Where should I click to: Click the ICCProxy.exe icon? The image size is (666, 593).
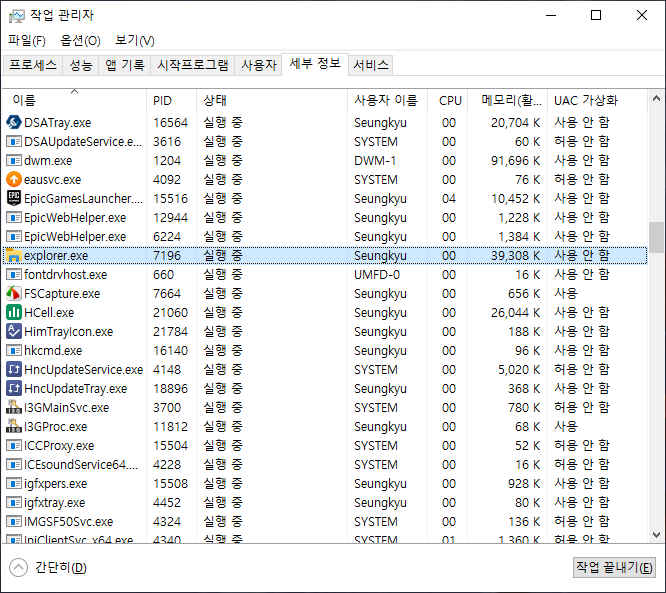(14, 446)
